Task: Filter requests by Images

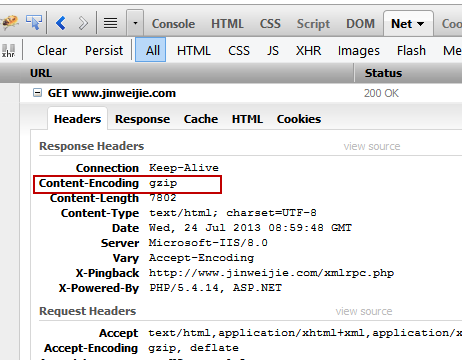Action: pos(359,51)
